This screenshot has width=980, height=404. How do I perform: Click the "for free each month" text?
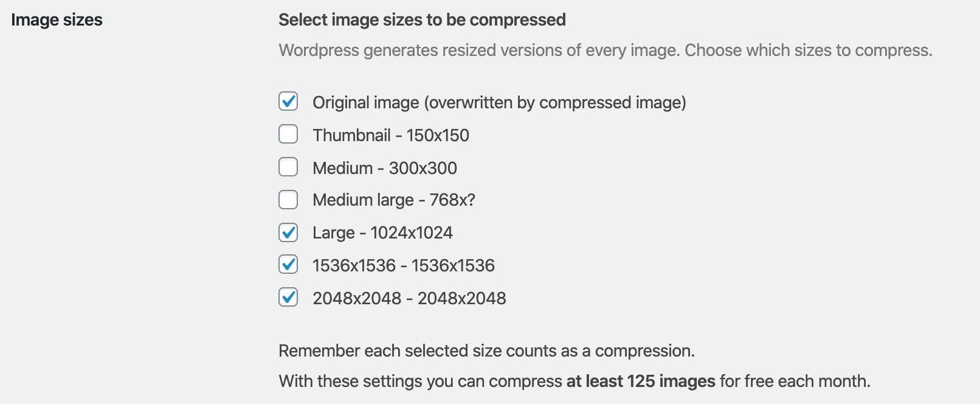[x=795, y=381]
